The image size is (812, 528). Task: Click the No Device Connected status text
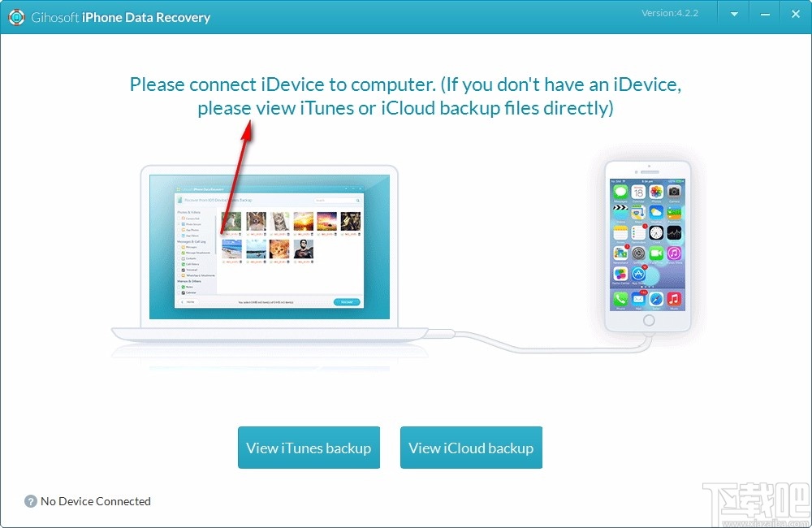point(96,501)
